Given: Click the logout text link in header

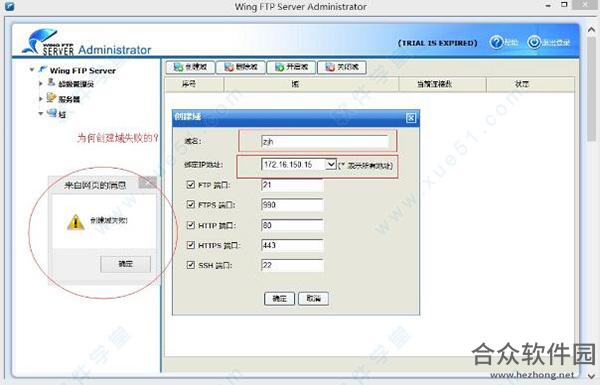Looking at the screenshot, I should [556, 42].
